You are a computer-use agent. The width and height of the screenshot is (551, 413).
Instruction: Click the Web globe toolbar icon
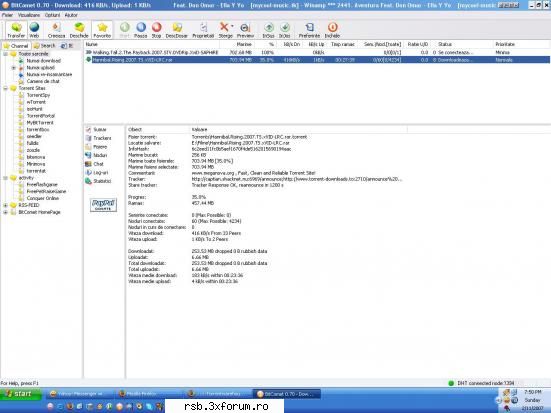click(x=34, y=30)
